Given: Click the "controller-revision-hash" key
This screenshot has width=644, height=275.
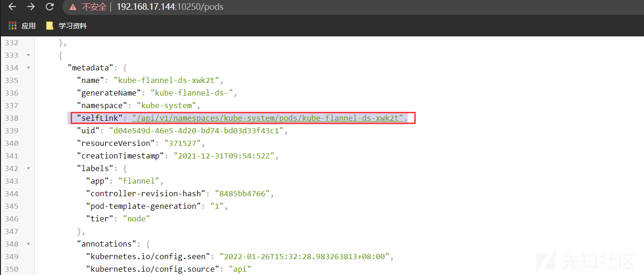Looking at the screenshot, I should click(146, 193).
